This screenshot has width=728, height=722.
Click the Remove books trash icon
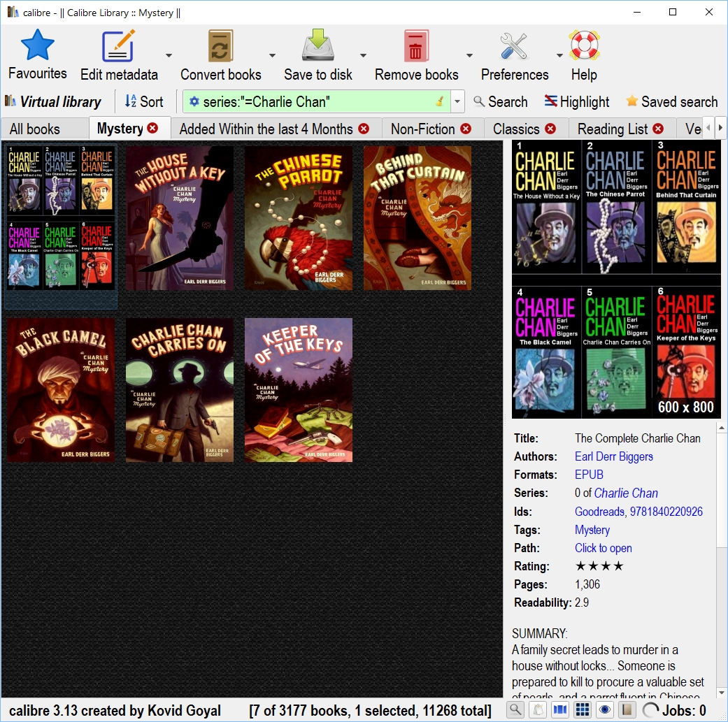(x=416, y=45)
